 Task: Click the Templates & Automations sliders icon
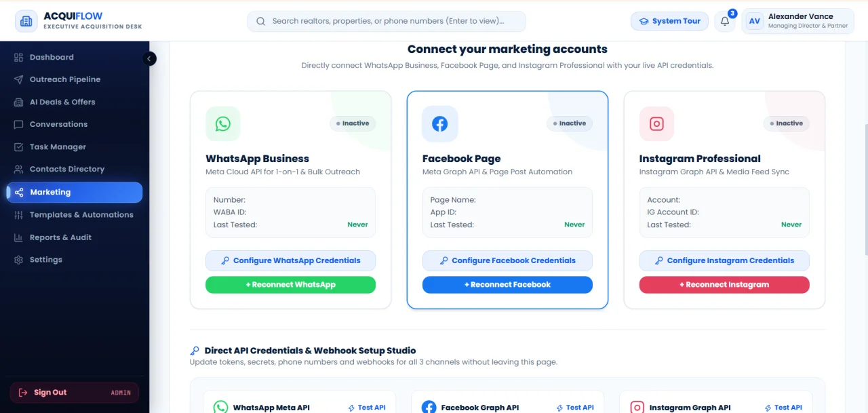point(18,215)
